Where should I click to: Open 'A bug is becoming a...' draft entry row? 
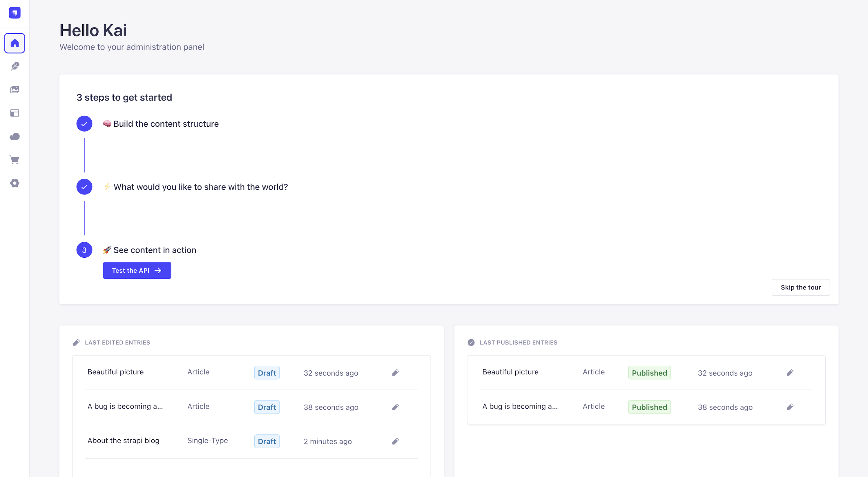[x=125, y=406]
